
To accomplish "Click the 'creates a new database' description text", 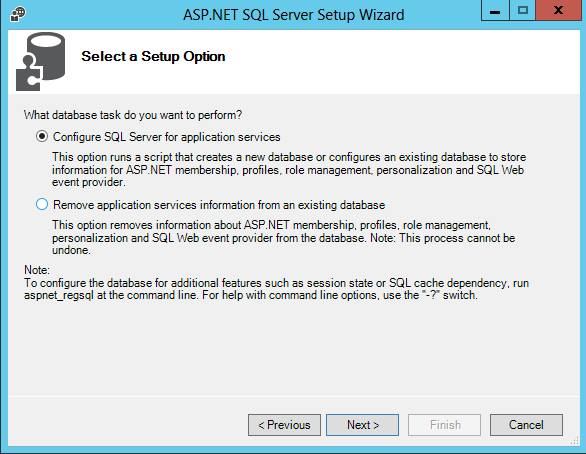I will 289,170.
